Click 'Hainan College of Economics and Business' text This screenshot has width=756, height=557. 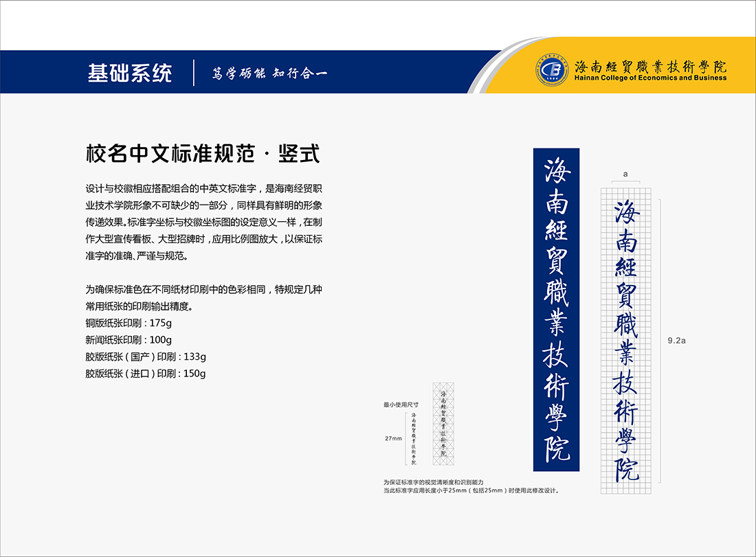(x=649, y=78)
